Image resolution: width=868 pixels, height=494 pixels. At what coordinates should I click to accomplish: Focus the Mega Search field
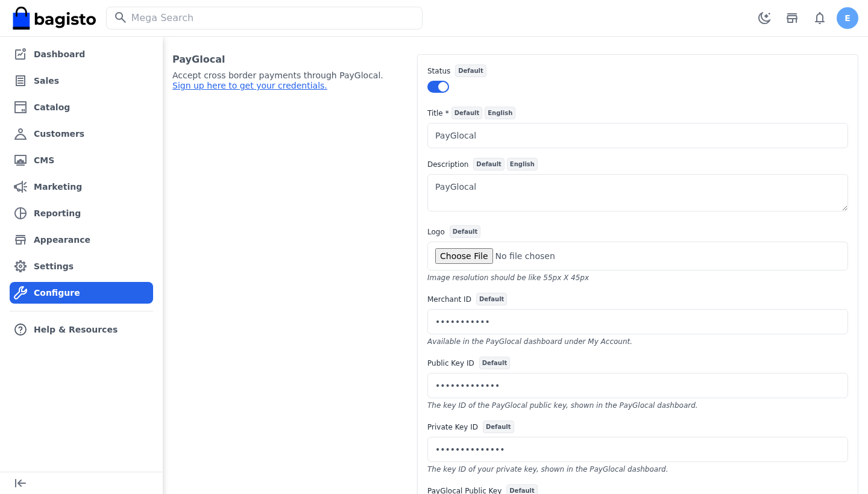[x=264, y=18]
